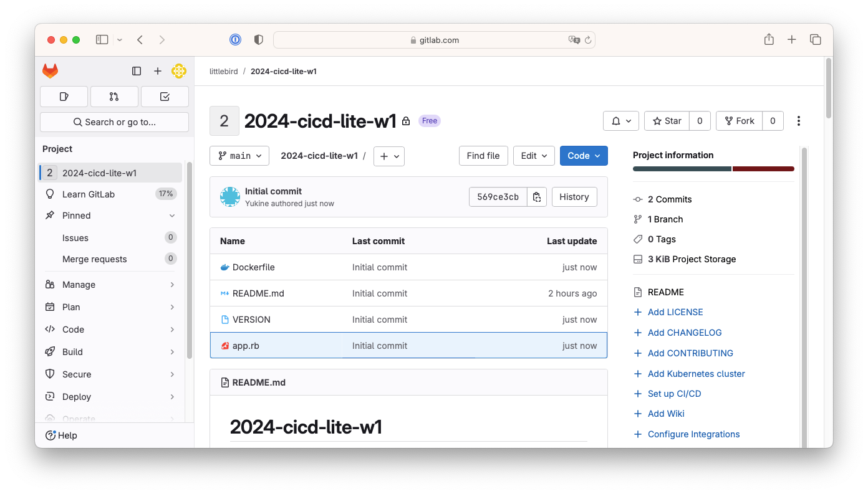Image resolution: width=868 pixels, height=494 pixels.
Task: Open main branch selector dropdown
Action: pyautogui.click(x=239, y=156)
